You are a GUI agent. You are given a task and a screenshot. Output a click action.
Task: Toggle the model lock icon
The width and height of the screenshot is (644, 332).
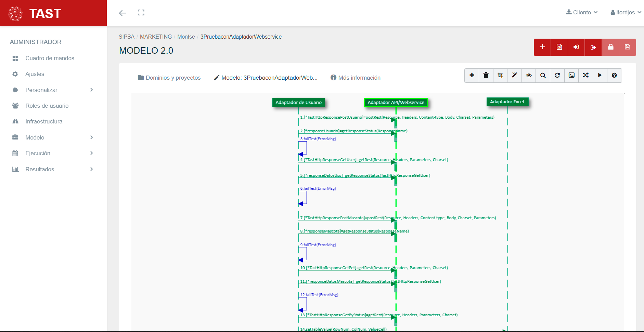point(610,47)
